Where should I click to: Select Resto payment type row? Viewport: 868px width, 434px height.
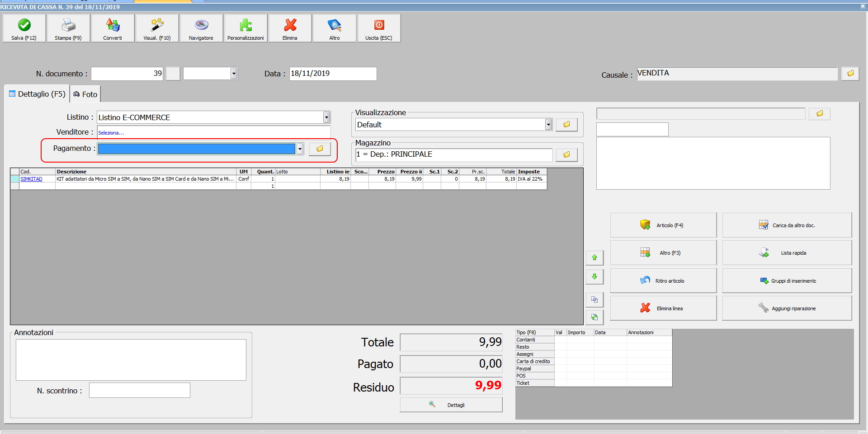(x=535, y=347)
